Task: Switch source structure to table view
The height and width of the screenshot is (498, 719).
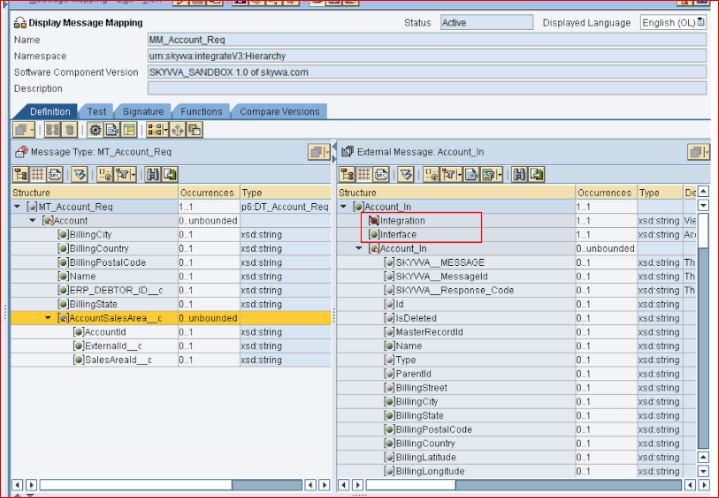Action: [37, 174]
